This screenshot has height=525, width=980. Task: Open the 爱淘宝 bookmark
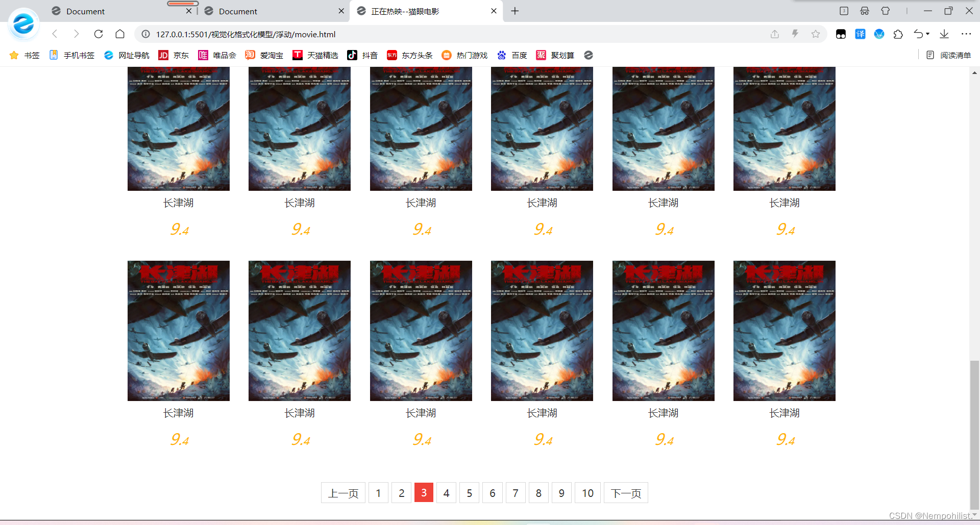pyautogui.click(x=264, y=55)
